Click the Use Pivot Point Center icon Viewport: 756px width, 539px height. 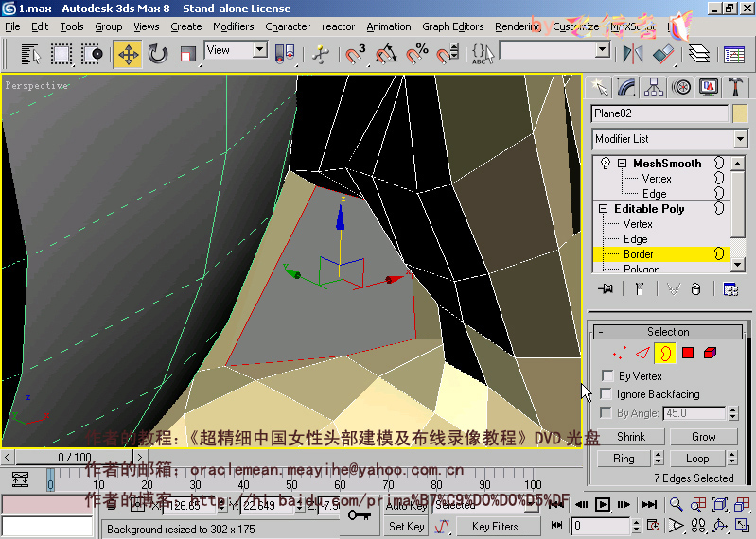click(x=285, y=53)
